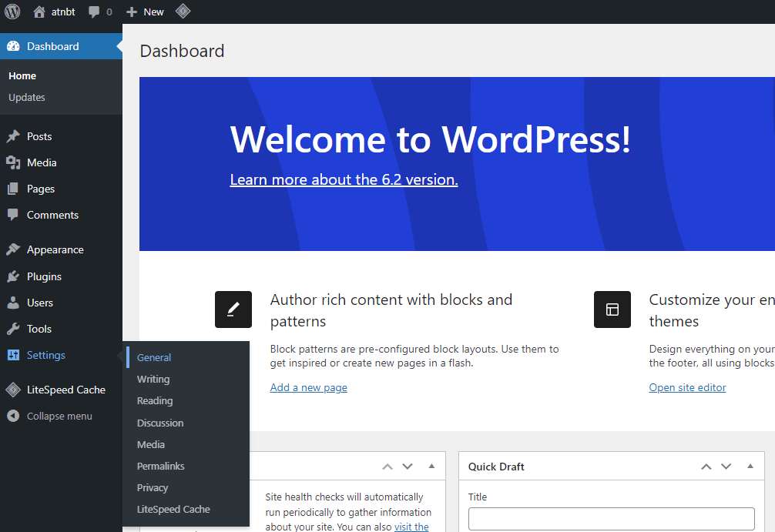Select Privacy in Settings flyout

(153, 488)
